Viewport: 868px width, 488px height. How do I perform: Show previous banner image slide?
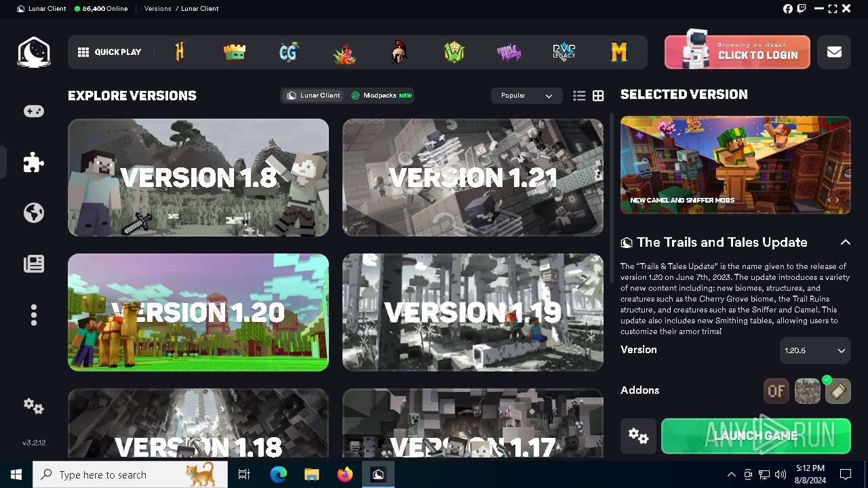point(829,200)
